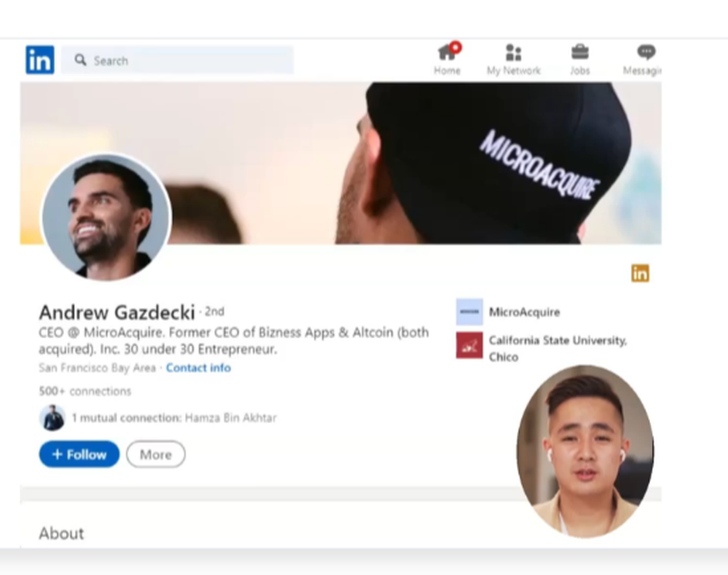Open the Jobs tab
Viewport: 728px width, 575px height.
[x=580, y=60]
